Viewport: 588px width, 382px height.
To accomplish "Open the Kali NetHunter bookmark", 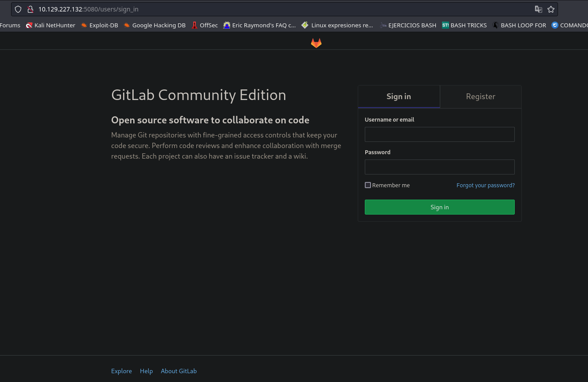I will [x=51, y=25].
